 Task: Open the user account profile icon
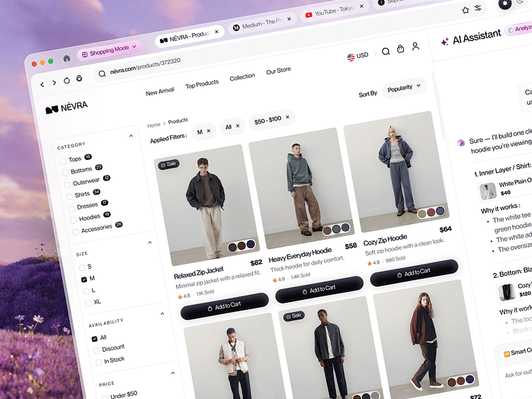(x=416, y=46)
